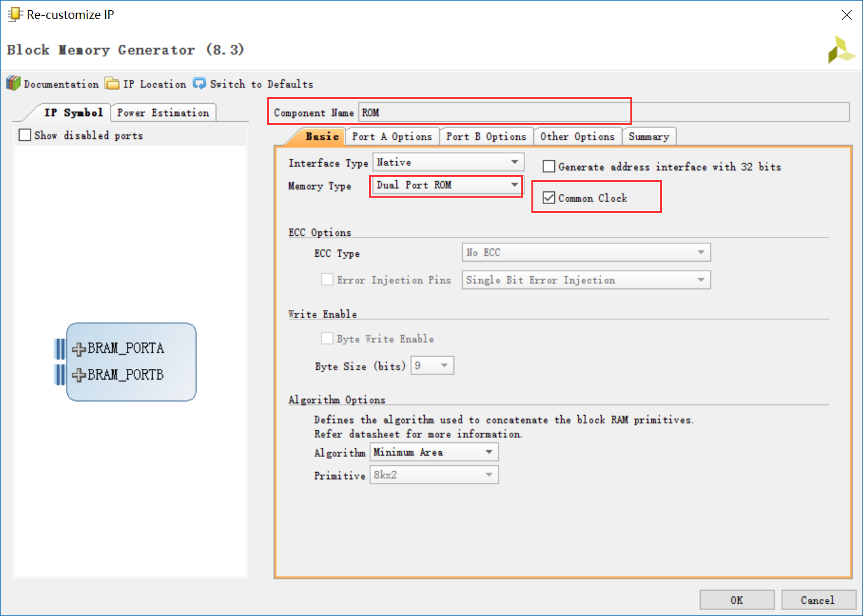Confirm with the OK button
Image resolution: width=863 pixels, height=616 pixels.
737,600
